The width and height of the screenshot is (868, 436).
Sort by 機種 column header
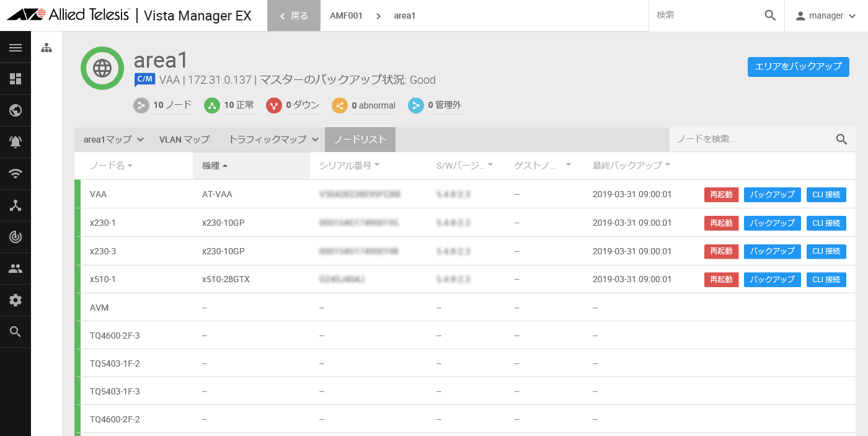click(215, 166)
